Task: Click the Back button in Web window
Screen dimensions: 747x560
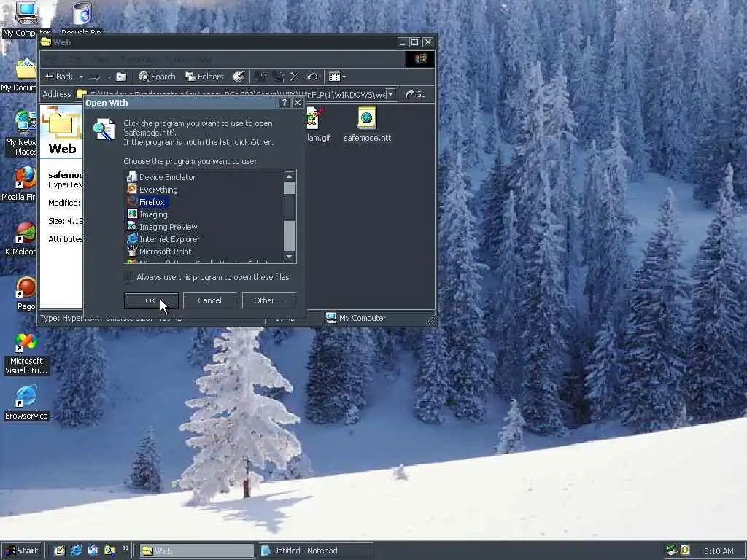Action: (59, 77)
